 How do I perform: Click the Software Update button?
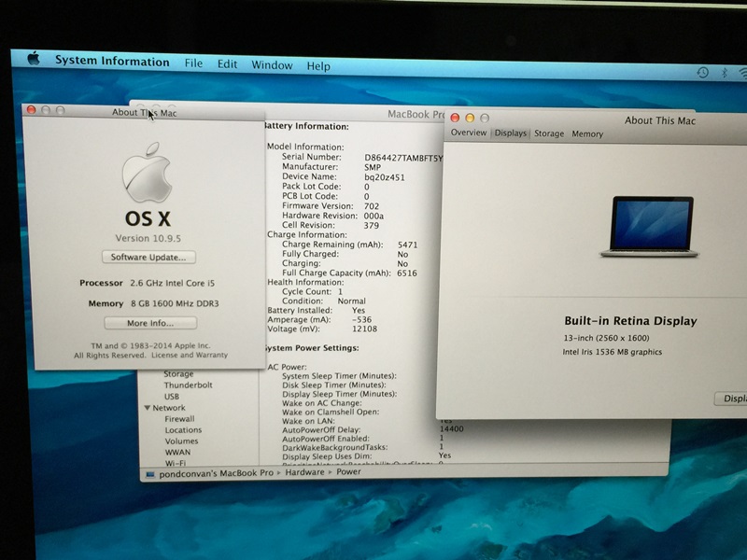coord(148,257)
